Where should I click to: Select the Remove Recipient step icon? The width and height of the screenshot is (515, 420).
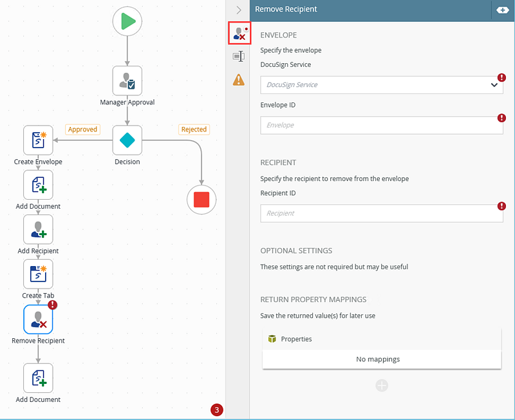pyautogui.click(x=38, y=319)
